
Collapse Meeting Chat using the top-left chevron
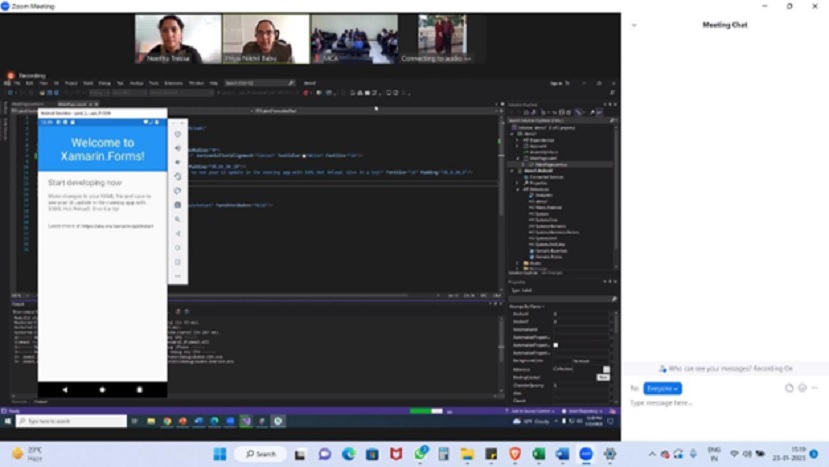634,25
